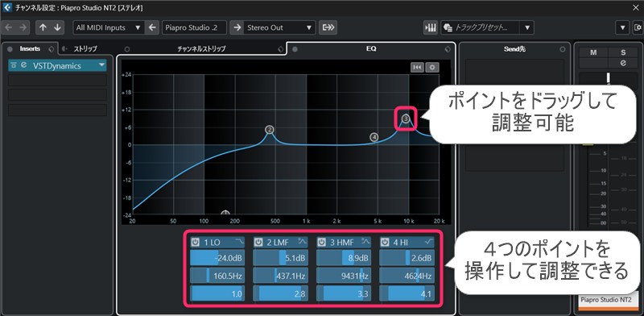
Task: Switch to the Send先 tab
Action: (x=514, y=49)
